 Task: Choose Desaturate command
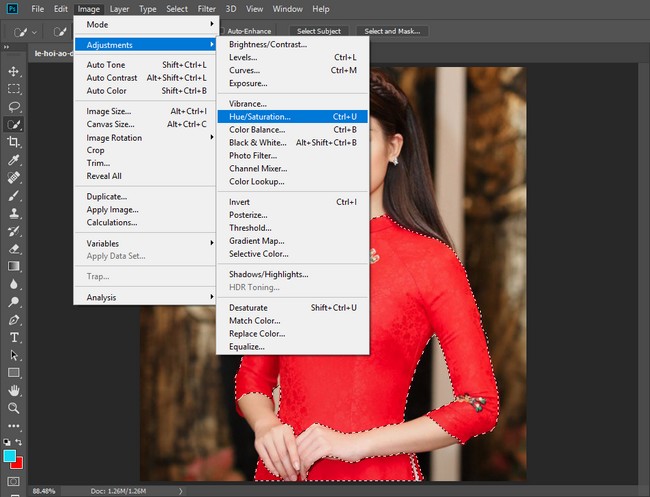tap(293, 308)
